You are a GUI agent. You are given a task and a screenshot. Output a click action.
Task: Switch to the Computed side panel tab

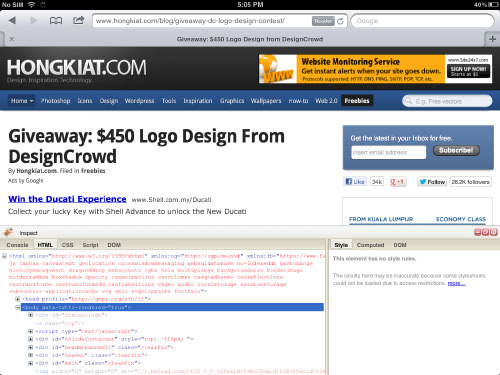coord(370,245)
